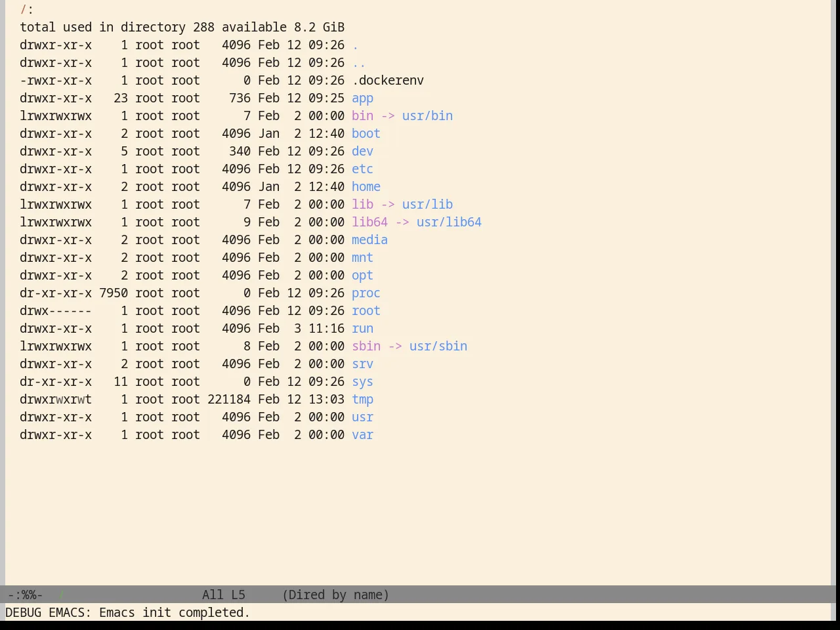Open the srv directory
Viewport: 840px width, 630px height.
click(362, 364)
